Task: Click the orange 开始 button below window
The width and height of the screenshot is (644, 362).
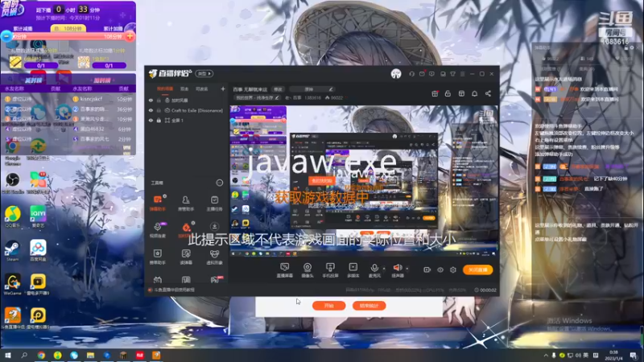Action: click(329, 306)
